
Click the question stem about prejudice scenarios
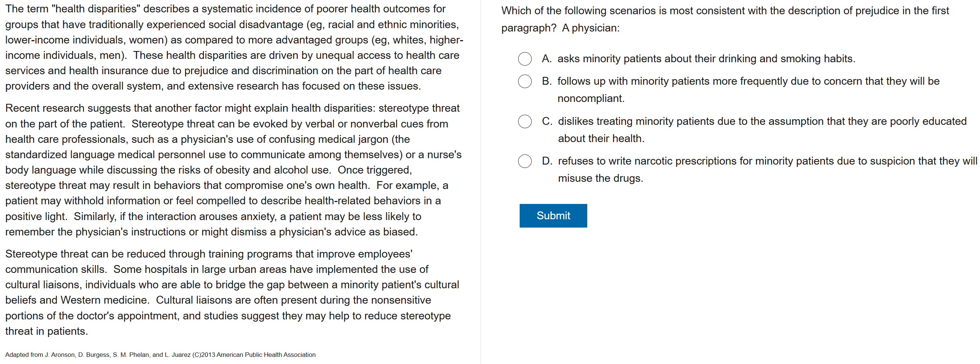[x=725, y=10]
